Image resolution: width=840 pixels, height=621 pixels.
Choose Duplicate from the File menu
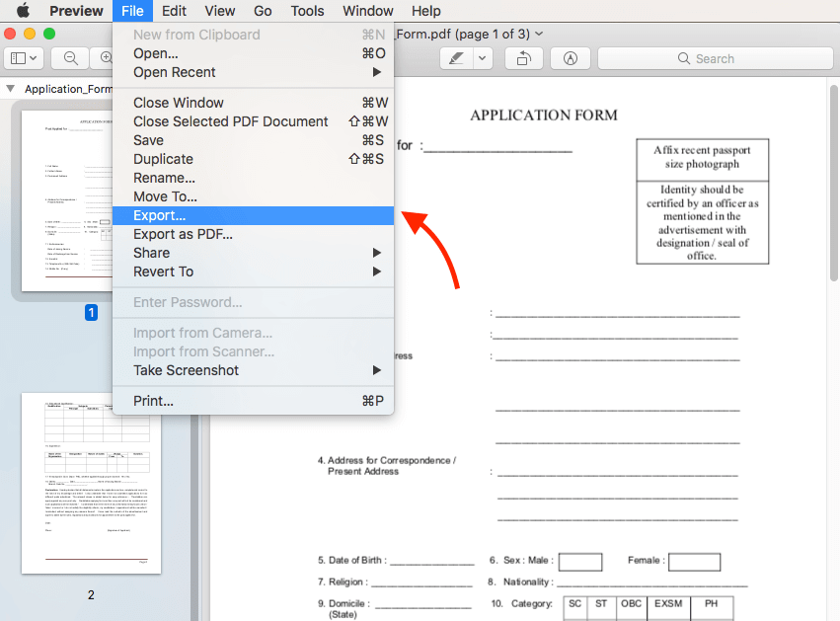[x=253, y=159]
